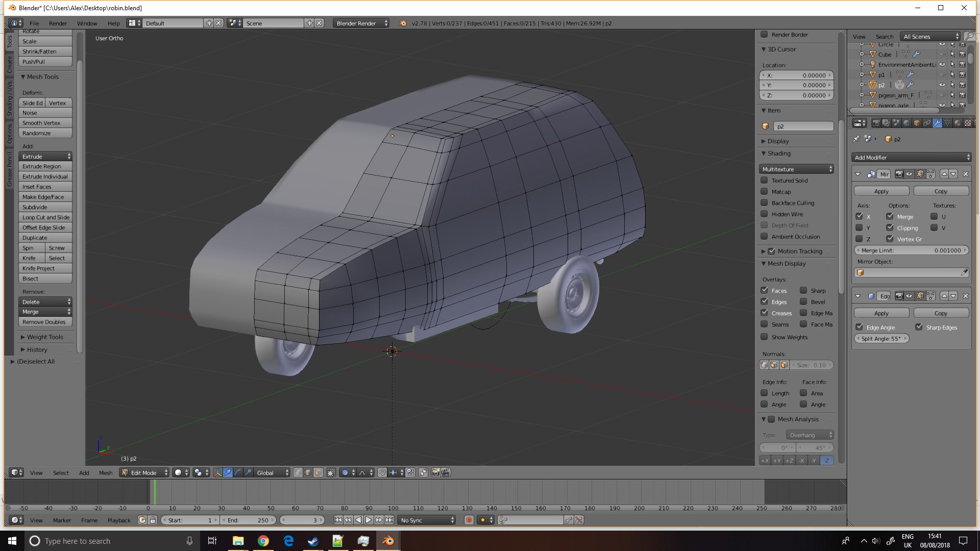Toggle proportional editing icon in 3D header
This screenshot has height=551, width=980.
click(x=345, y=472)
